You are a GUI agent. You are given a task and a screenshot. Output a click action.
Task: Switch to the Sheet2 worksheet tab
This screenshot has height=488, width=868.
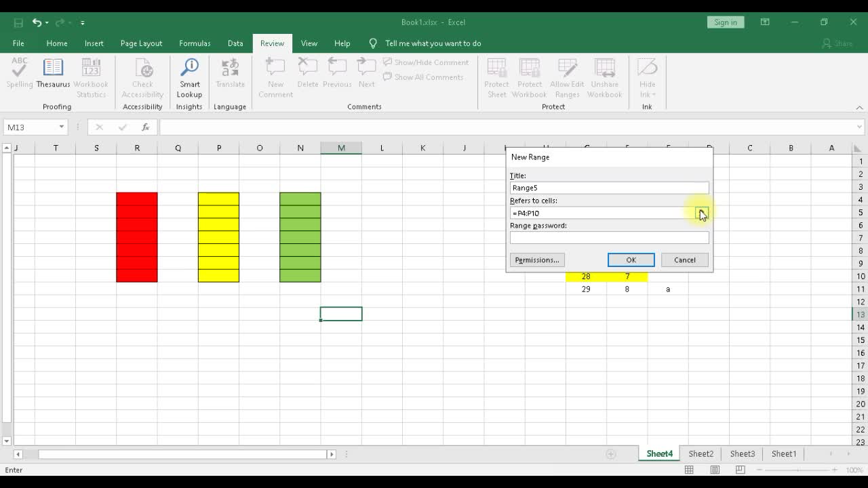tap(701, 453)
